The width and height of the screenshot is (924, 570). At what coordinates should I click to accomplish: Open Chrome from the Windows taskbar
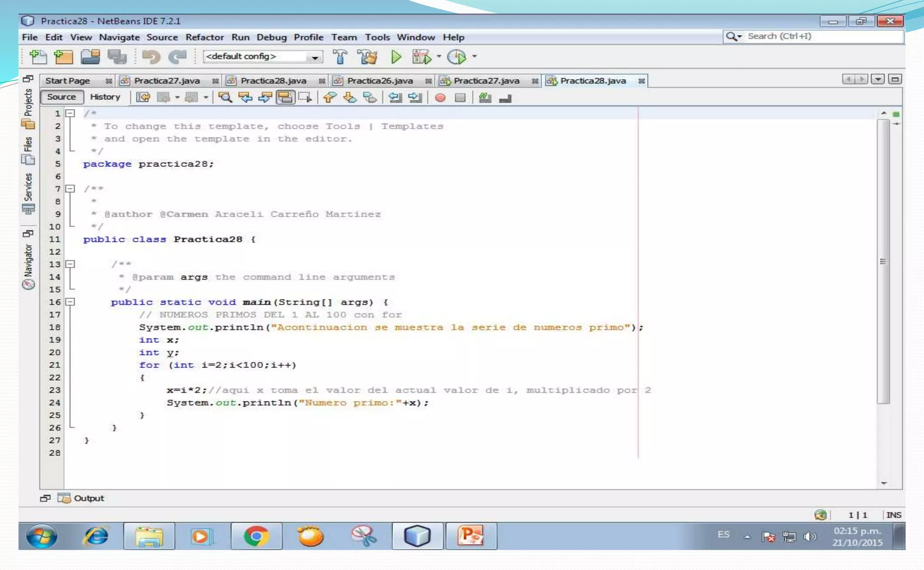[x=256, y=536]
